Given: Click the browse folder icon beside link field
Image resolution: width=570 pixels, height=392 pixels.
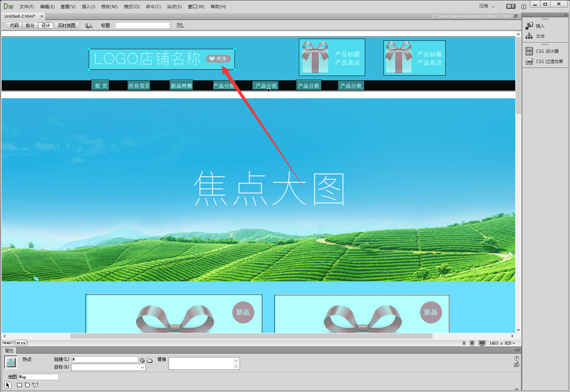Looking at the screenshot, I should click(x=149, y=360).
